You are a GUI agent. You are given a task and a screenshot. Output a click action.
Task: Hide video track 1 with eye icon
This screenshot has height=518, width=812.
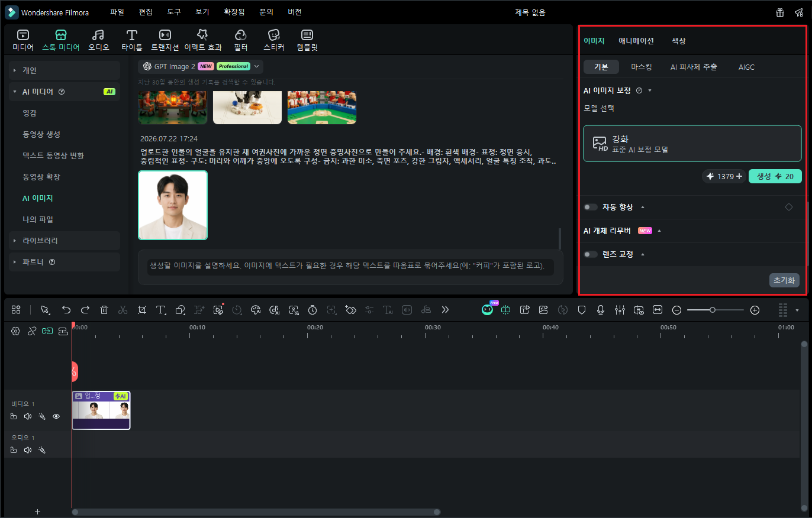click(56, 416)
